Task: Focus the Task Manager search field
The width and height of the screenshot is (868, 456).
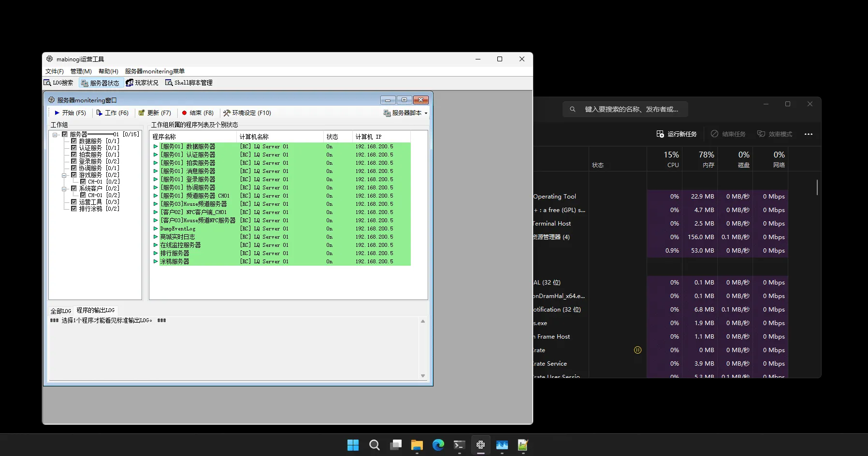Action: 625,109
